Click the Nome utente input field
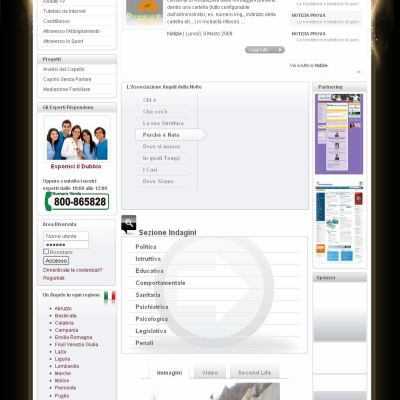 point(66,236)
